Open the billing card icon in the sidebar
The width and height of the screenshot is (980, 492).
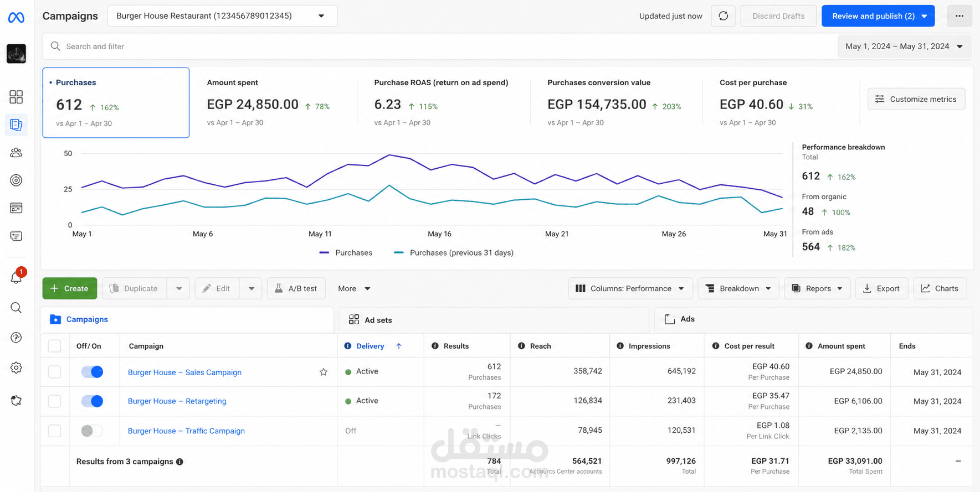click(16, 208)
